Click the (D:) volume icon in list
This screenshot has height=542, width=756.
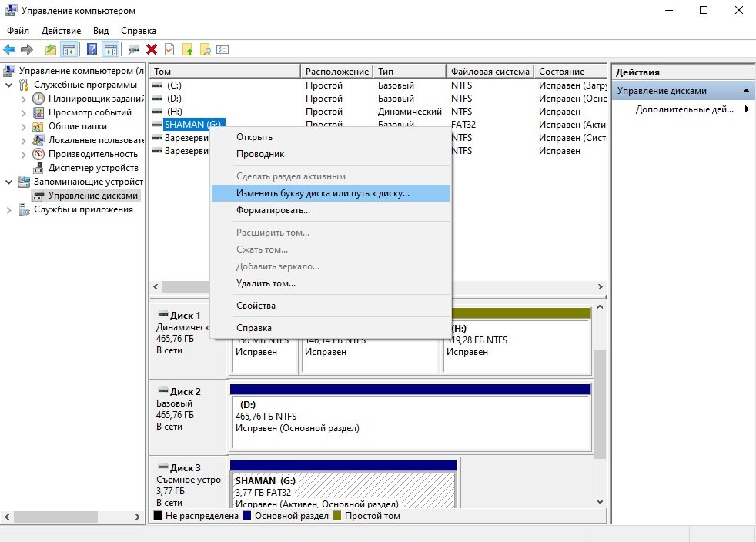coord(157,99)
